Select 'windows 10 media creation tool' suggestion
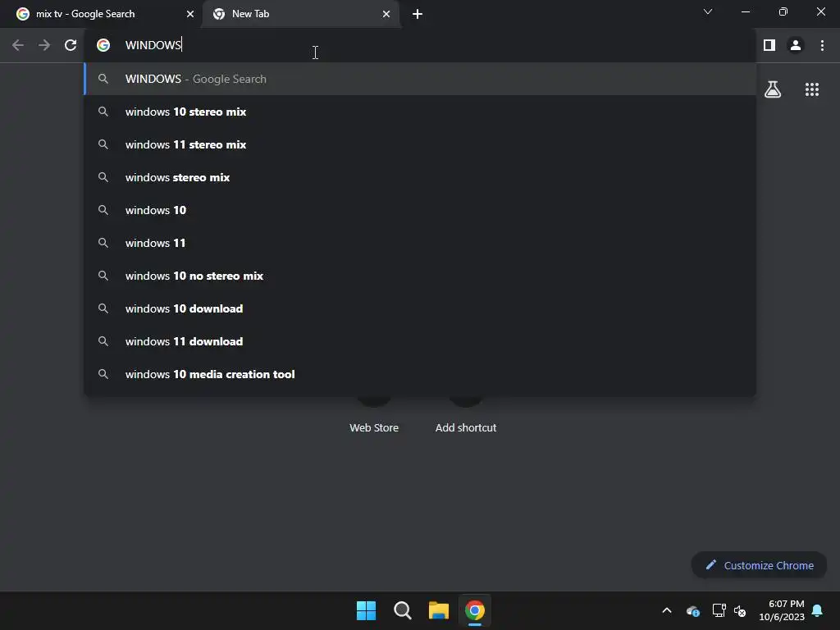 pyautogui.click(x=421, y=374)
